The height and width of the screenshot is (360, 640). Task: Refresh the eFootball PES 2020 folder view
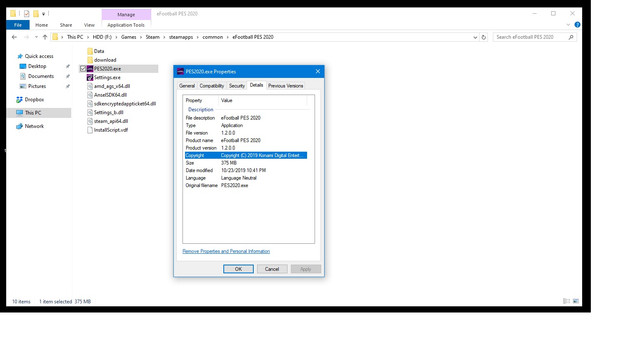[x=484, y=37]
